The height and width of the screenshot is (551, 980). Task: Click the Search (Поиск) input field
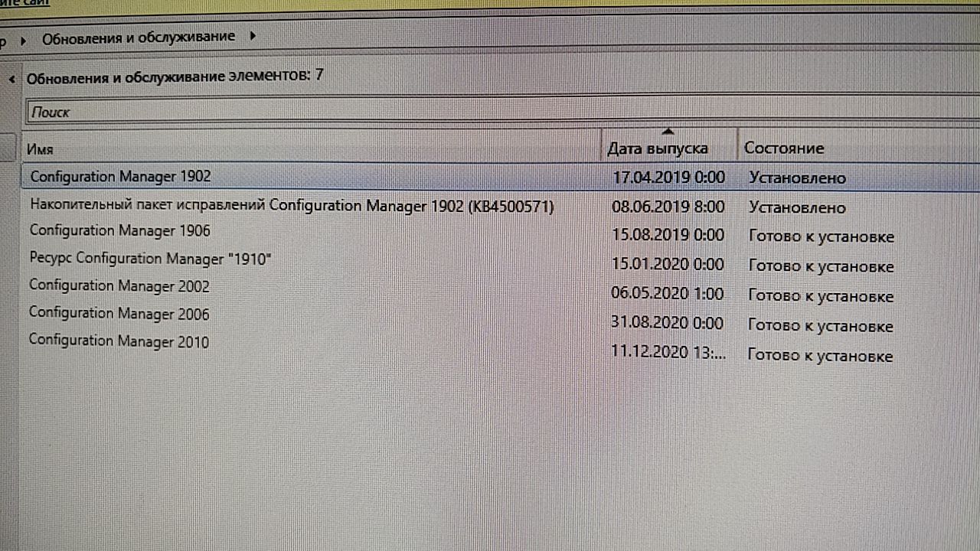click(x=503, y=112)
